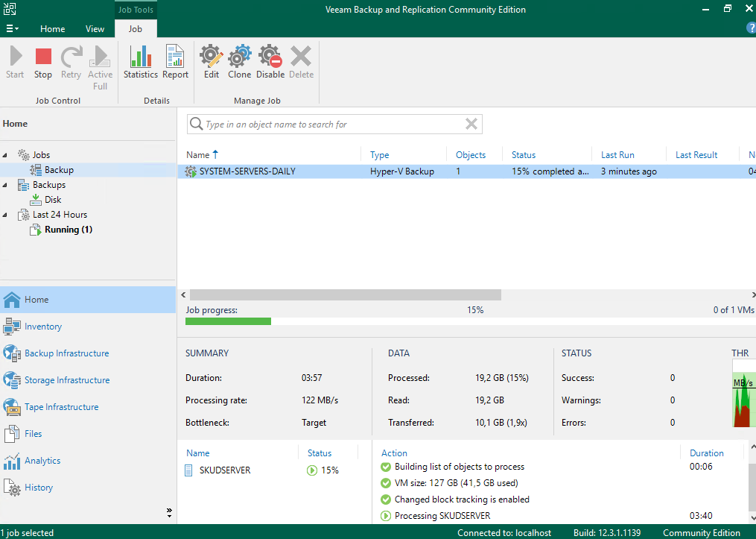Screen dimensions: 756x539
Task: Clone the selected job
Action: pyautogui.click(x=239, y=62)
